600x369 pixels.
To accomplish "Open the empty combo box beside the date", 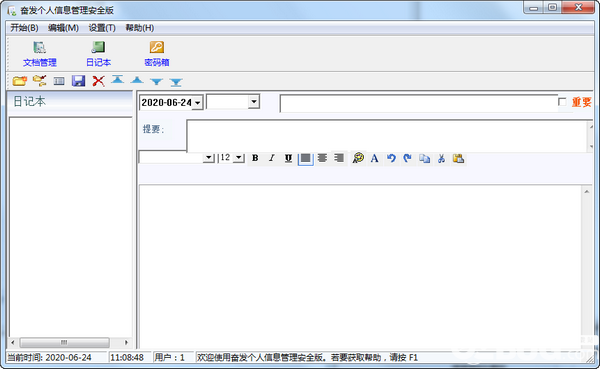I will click(x=254, y=102).
